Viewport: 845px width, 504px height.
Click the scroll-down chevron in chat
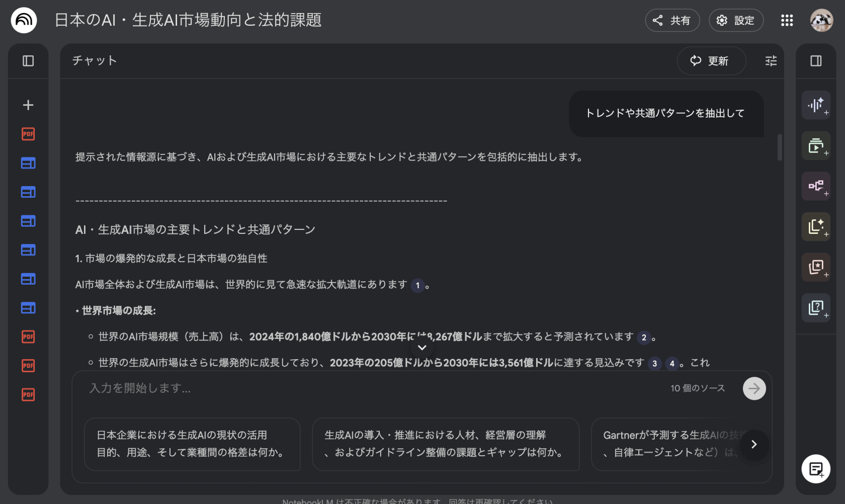pos(422,348)
